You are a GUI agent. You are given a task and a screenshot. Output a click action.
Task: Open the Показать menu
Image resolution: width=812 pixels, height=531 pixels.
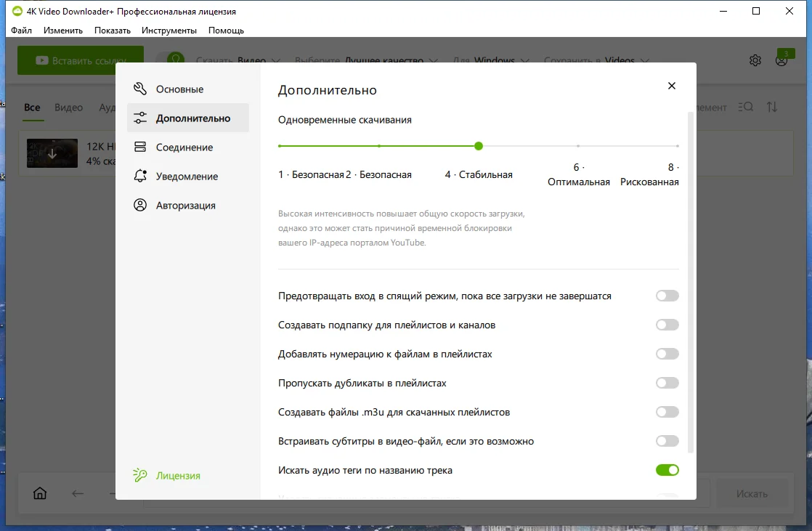[113, 31]
